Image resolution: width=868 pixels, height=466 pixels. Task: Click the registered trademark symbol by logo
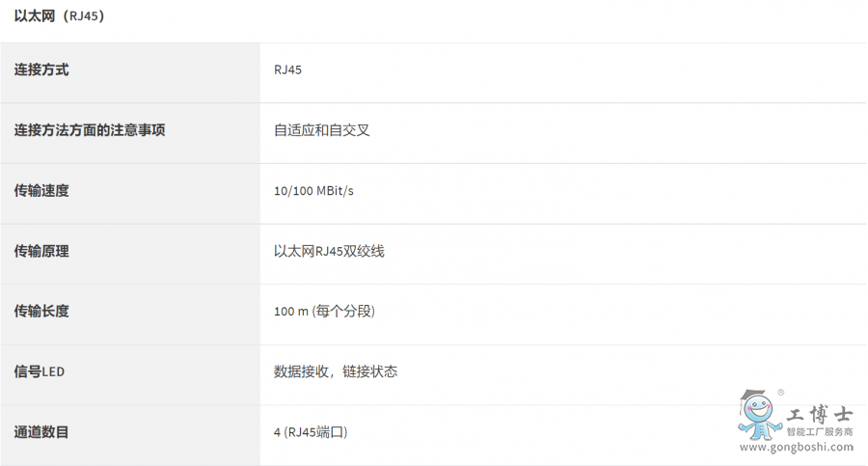pos(780,393)
